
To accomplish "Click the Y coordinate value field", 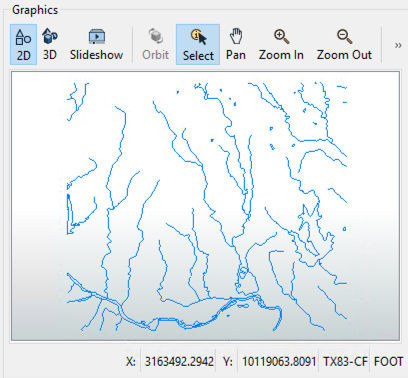I will pyautogui.click(x=279, y=361).
